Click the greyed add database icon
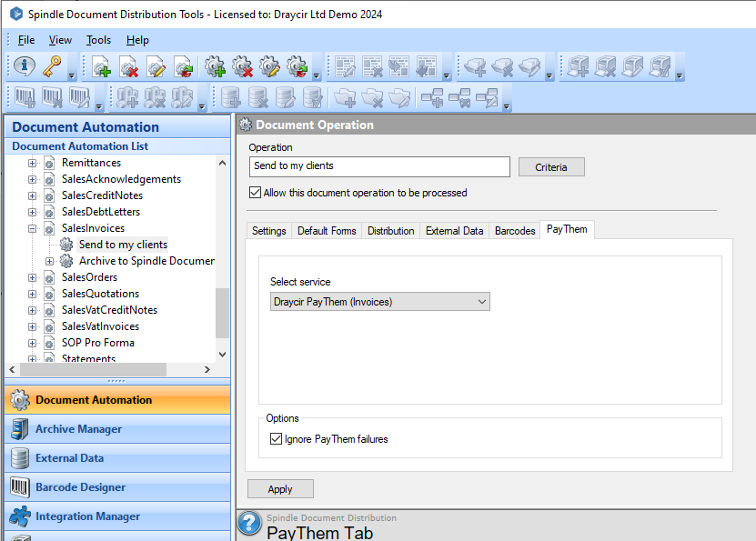The height and width of the screenshot is (541, 756). coord(231,97)
